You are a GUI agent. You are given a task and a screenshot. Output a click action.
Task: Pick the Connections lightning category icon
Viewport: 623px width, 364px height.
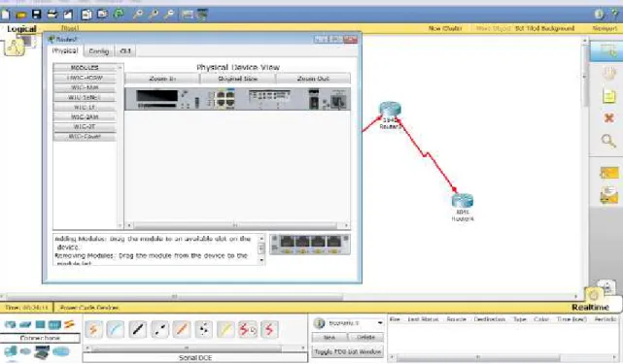tap(69, 324)
